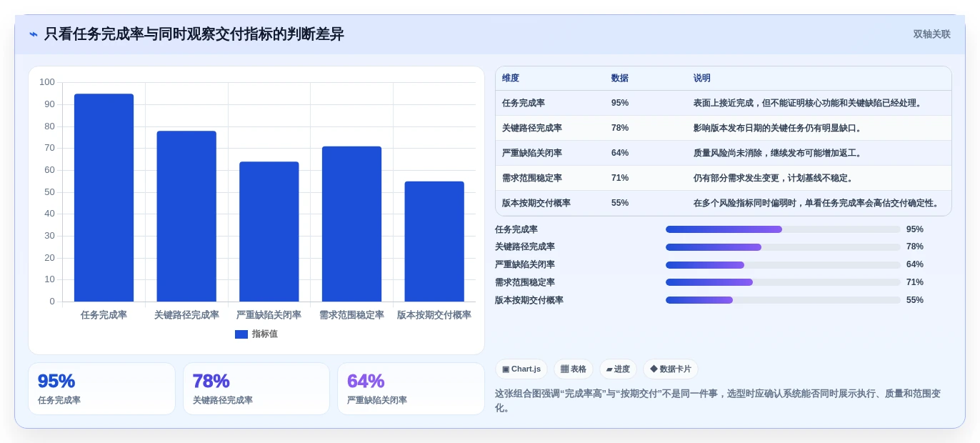The height and width of the screenshot is (443, 980).
Task: Click the lightning icon beside the title
Action: 34,34
